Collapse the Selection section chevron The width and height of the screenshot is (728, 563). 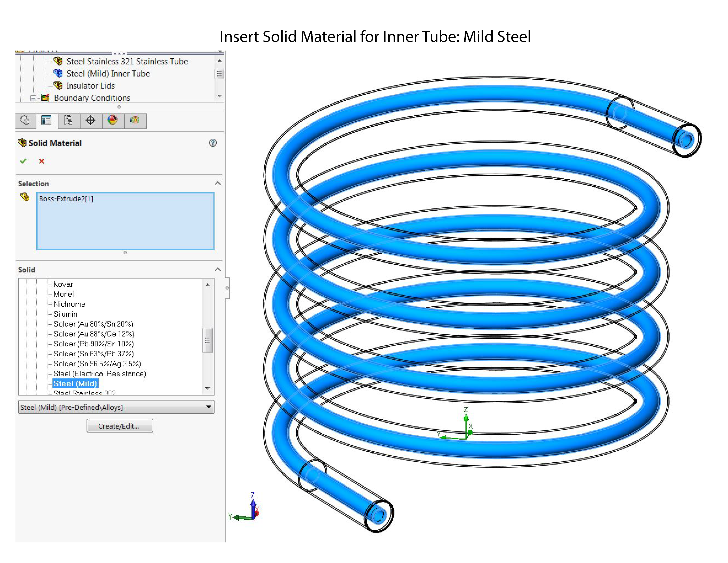218,183
